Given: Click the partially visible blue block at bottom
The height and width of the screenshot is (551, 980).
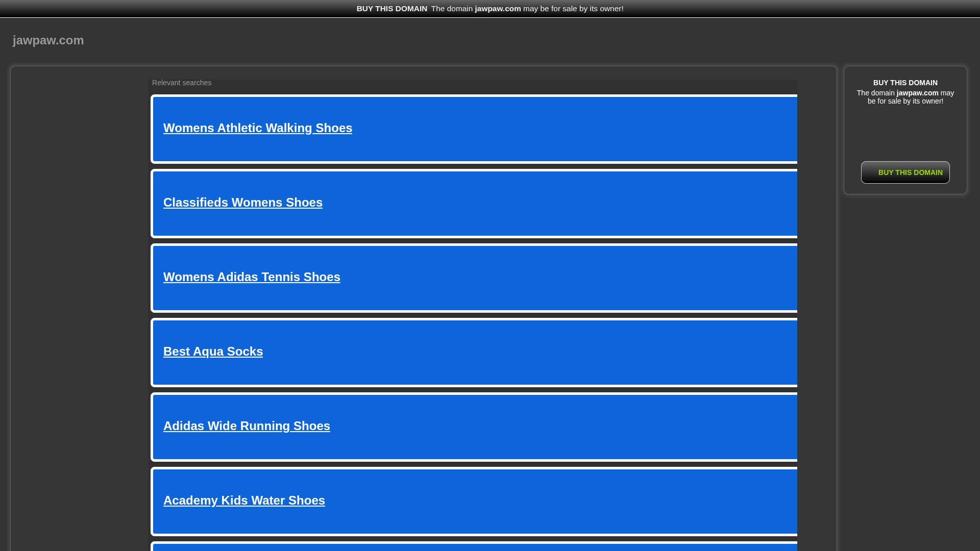Looking at the screenshot, I should [475, 547].
